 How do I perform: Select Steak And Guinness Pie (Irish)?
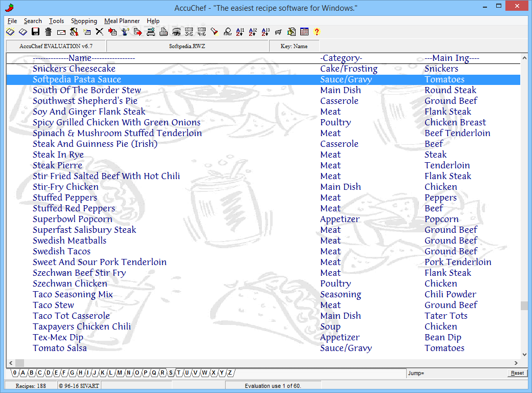[x=263, y=144]
